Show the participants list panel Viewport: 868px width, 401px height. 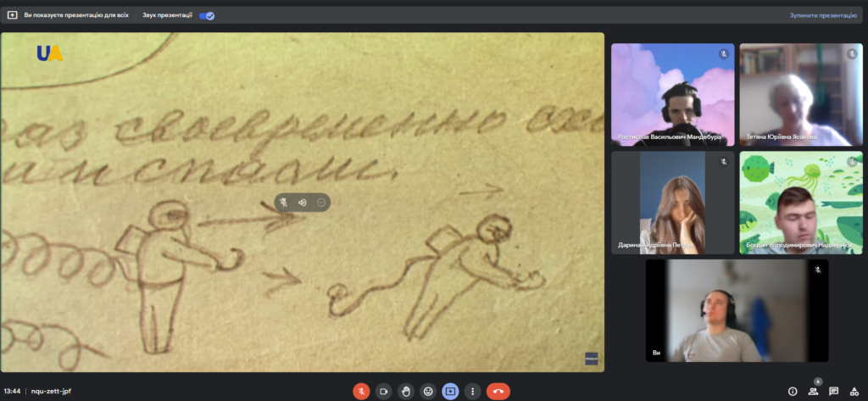(x=814, y=391)
